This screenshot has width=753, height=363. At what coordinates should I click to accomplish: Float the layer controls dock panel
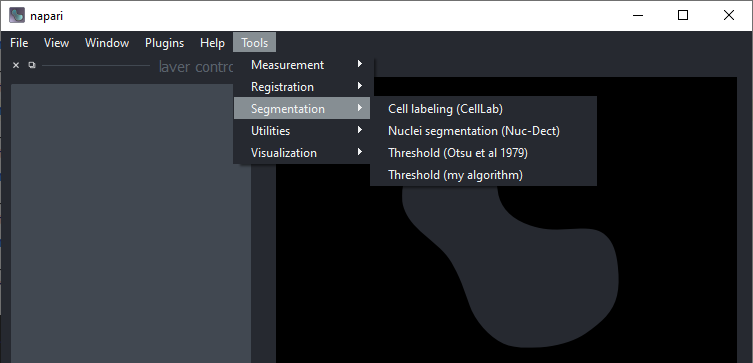[32, 65]
